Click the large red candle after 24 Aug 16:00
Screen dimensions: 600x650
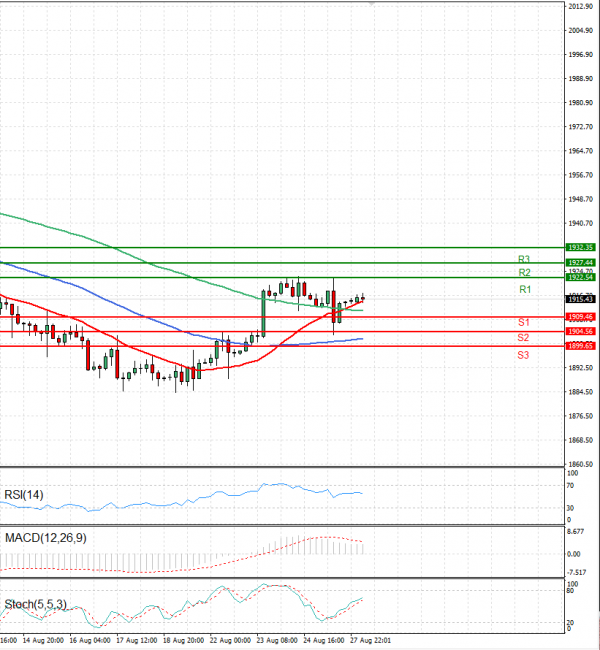click(334, 307)
